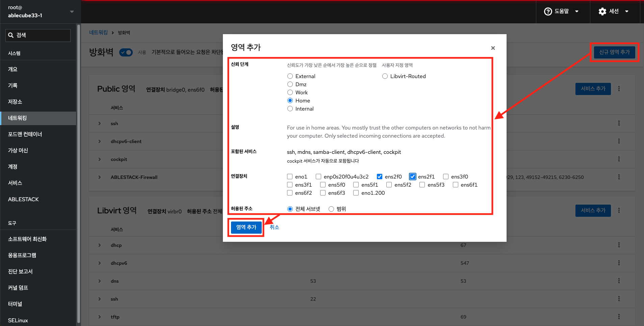Open kebab menu on dns row
This screenshot has width=644, height=326.
[619, 281]
